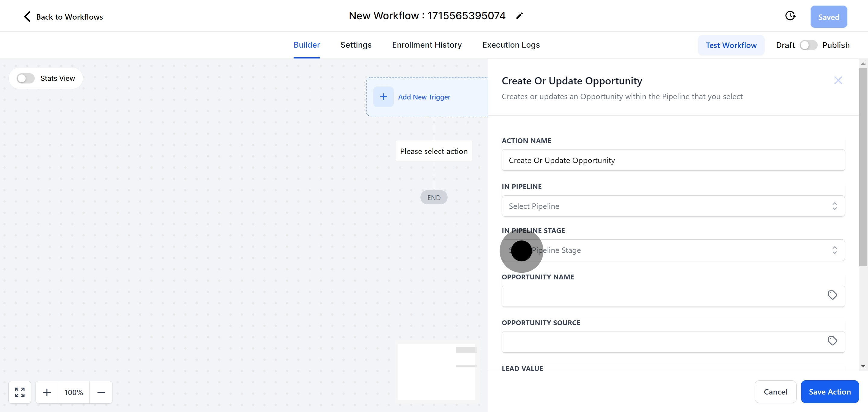Close the Create Or Update Opportunity panel
The image size is (868, 412).
[838, 80]
